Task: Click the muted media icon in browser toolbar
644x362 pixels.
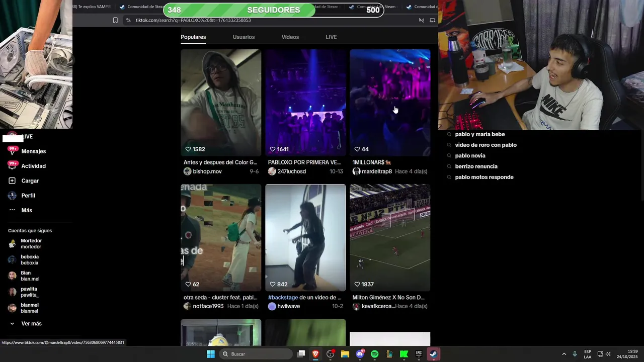Action: 422,20
